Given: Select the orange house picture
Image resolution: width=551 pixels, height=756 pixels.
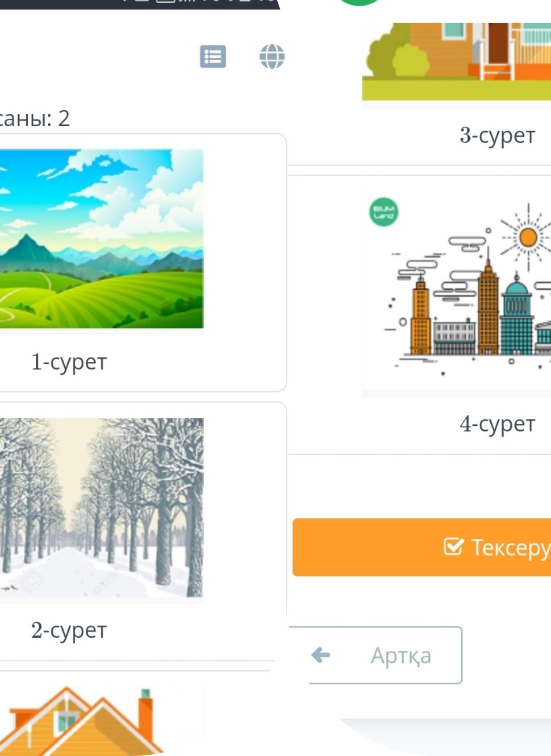Looking at the screenshot, I should [x=456, y=62].
